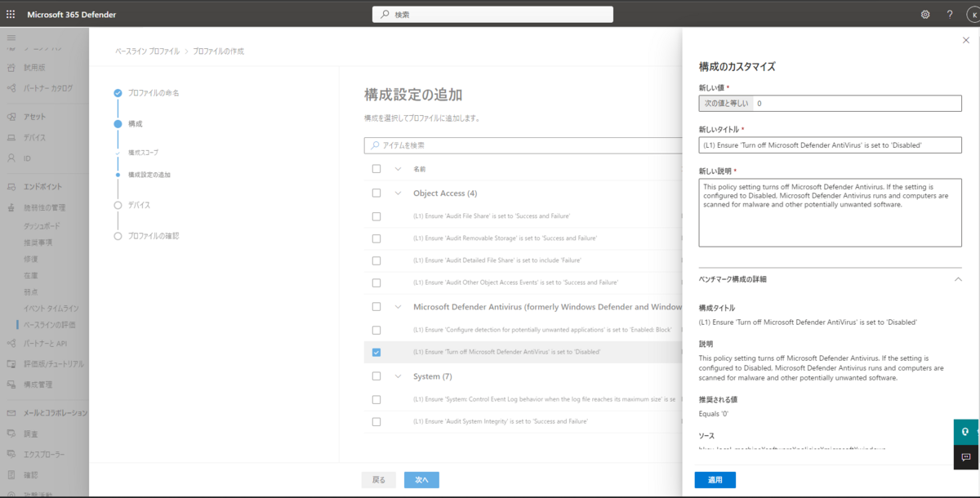The image size is (980, 498).
Task: Collapse the navigation hamburger menu
Action: coord(11,38)
